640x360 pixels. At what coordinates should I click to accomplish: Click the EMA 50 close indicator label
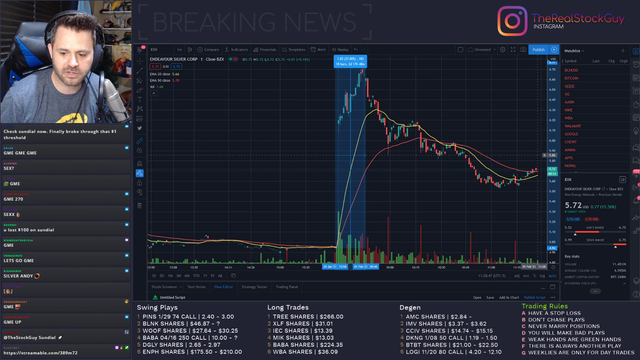(x=160, y=80)
